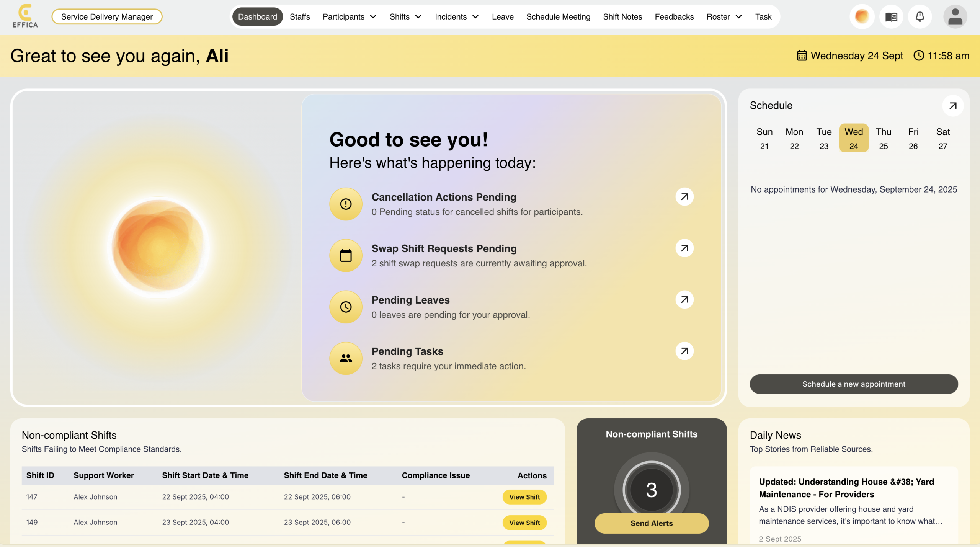Expand the Shifts dropdown menu
Screen dimensions: 980x547
(405, 16)
